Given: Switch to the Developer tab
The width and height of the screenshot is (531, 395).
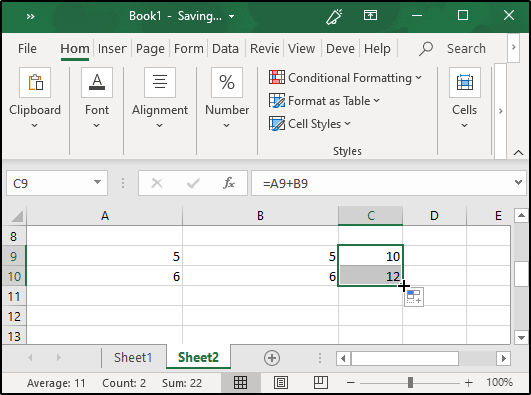Looking at the screenshot, I should click(x=340, y=48).
